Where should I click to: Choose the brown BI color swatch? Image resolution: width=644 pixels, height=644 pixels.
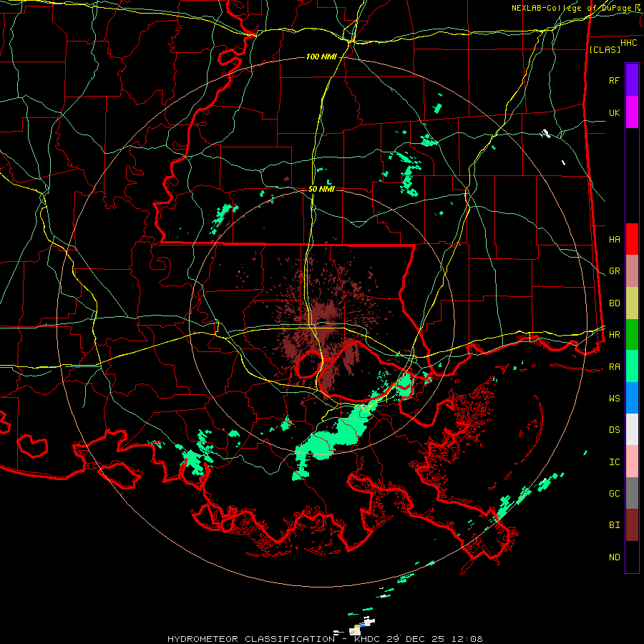pos(632,525)
